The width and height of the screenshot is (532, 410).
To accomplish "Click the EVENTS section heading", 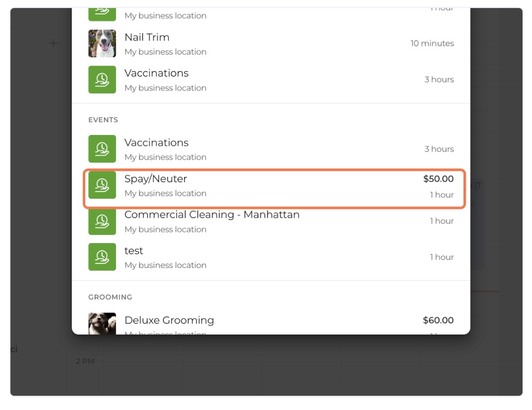I will [x=103, y=120].
